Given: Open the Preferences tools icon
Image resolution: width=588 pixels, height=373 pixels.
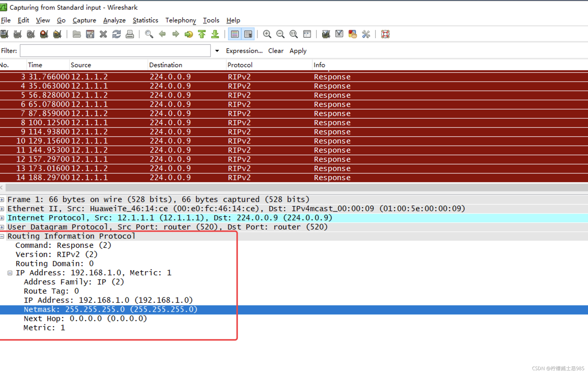Looking at the screenshot, I should coord(366,34).
